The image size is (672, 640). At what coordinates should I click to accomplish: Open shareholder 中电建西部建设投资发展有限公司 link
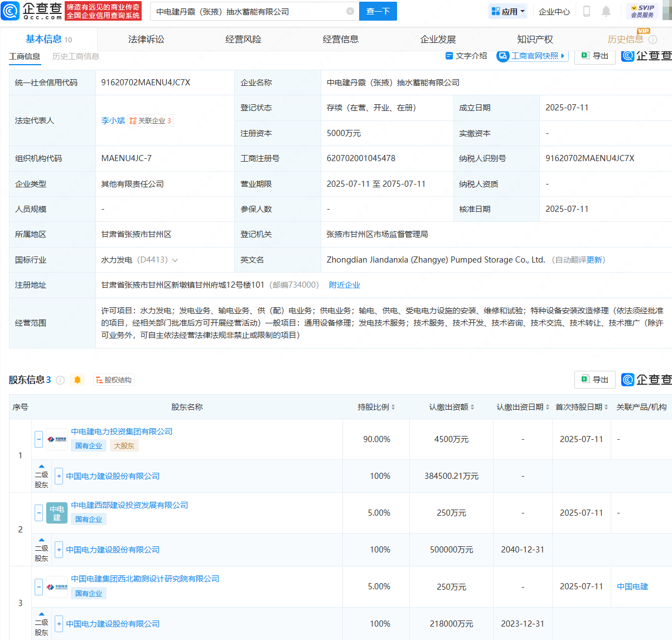[129, 505]
